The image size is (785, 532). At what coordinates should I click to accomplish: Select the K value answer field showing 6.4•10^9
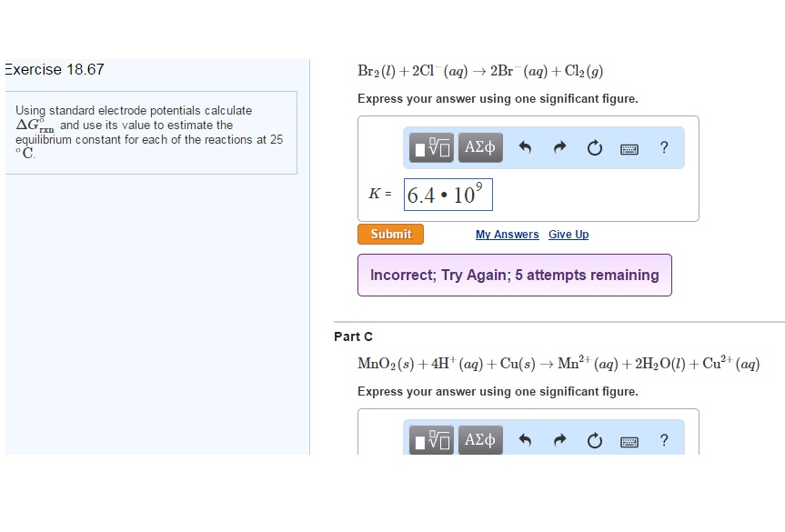click(x=448, y=194)
